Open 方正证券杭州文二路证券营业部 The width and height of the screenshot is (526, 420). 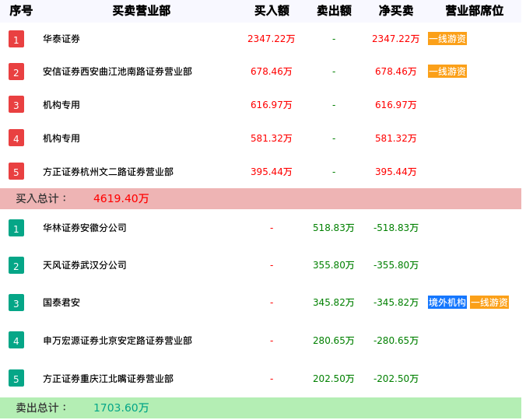pyautogui.click(x=108, y=172)
